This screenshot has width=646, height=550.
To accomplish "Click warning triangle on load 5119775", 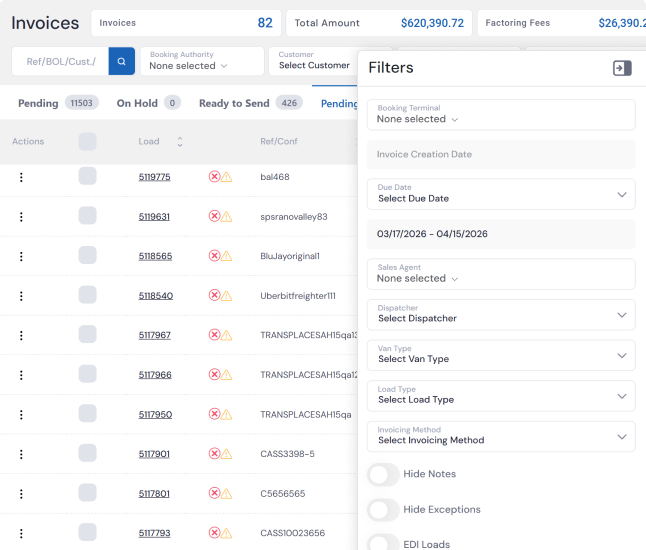I will (226, 177).
